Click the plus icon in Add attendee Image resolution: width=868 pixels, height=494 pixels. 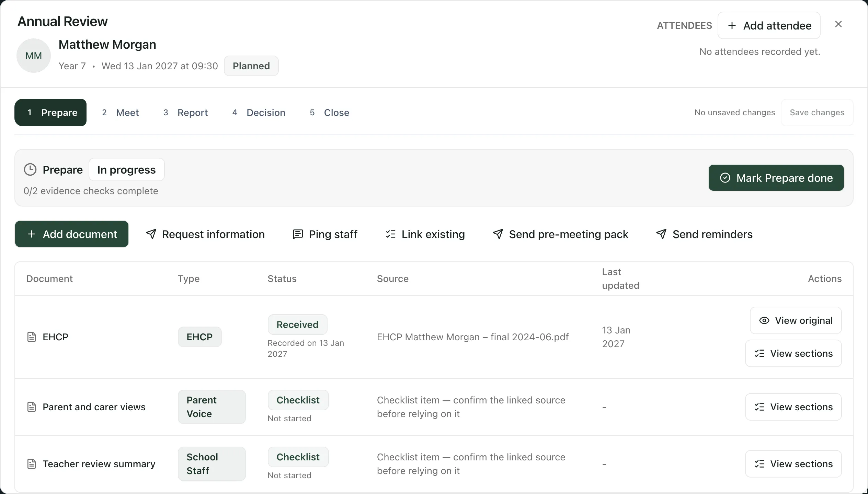(x=732, y=26)
